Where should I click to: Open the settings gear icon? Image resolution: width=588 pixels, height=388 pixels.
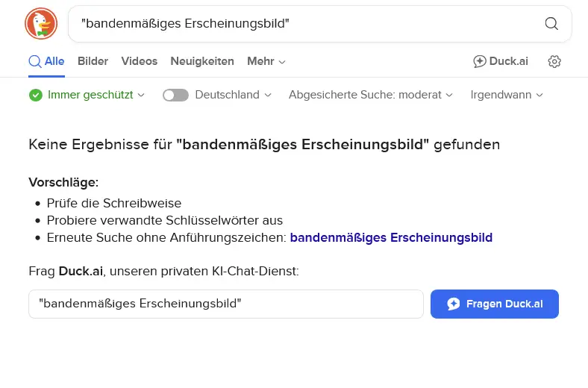pyautogui.click(x=554, y=62)
